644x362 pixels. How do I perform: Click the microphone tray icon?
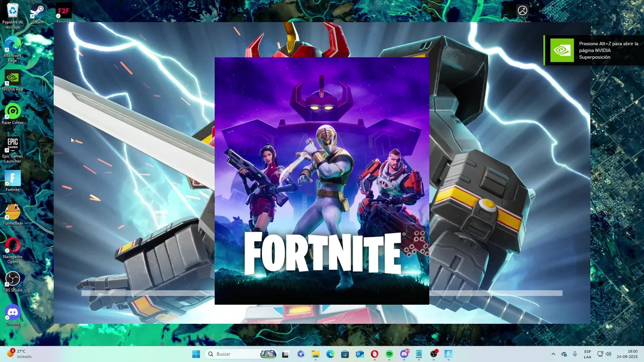click(x=575, y=354)
